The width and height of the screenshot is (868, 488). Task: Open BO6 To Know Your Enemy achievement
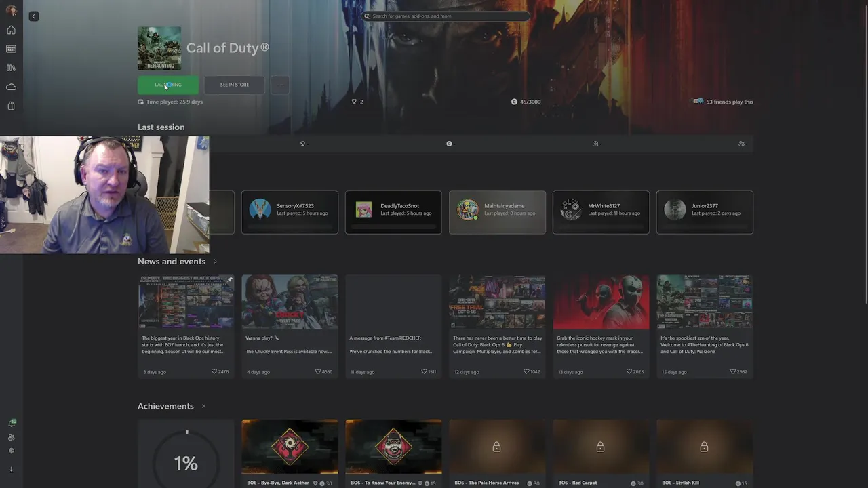click(393, 453)
